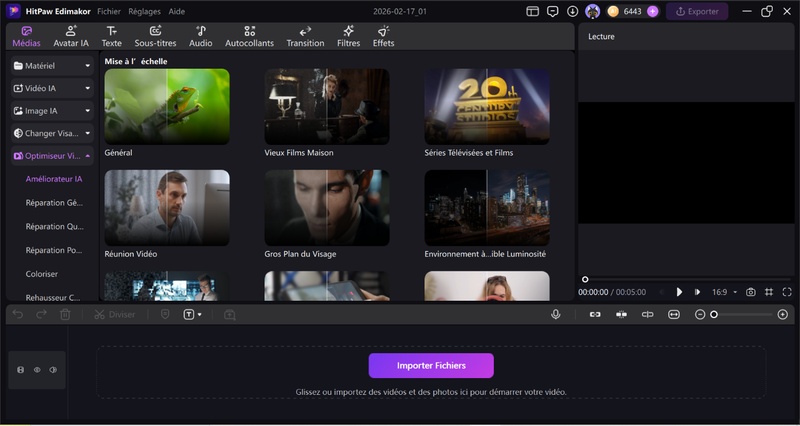Open the Réglages menu
This screenshot has height=426, width=800.
click(144, 11)
